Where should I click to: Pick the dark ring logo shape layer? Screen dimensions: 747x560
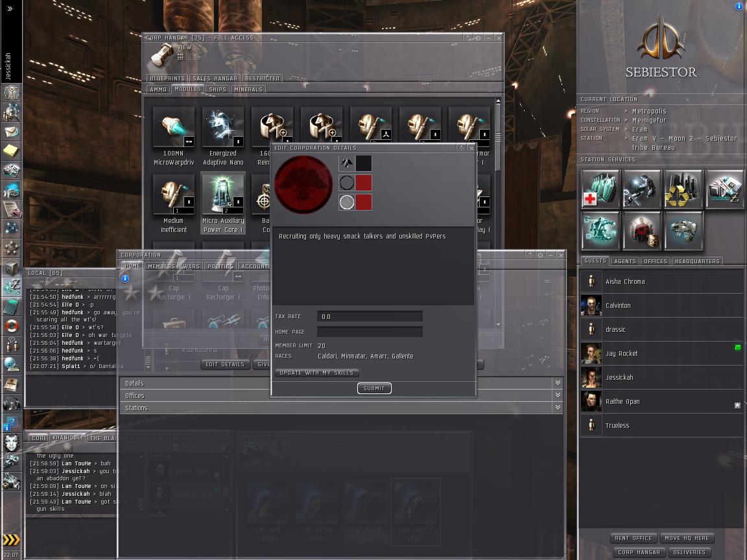pos(346,183)
